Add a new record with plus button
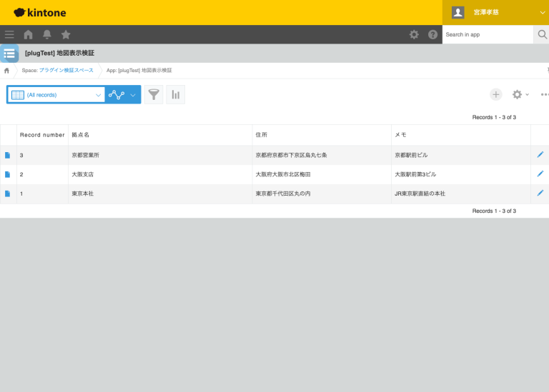 496,94
